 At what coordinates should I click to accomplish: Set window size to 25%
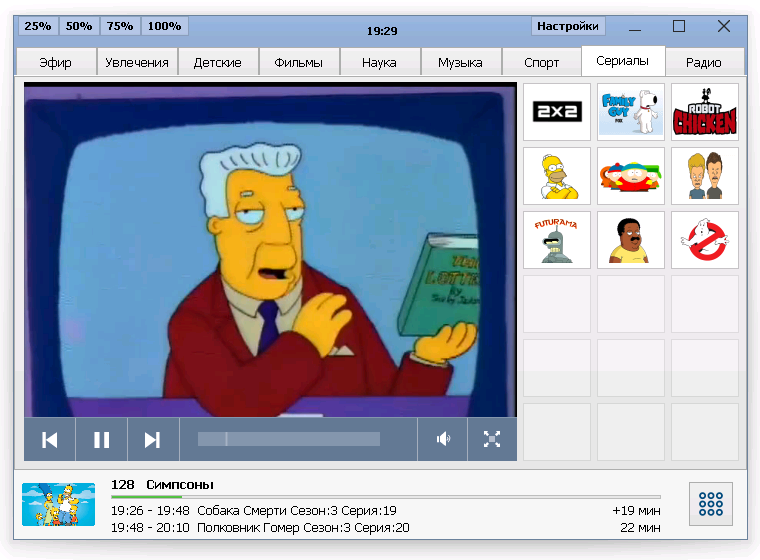click(x=38, y=26)
